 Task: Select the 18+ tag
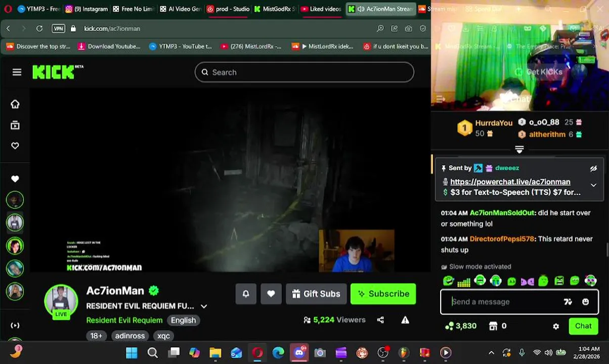[x=96, y=336]
